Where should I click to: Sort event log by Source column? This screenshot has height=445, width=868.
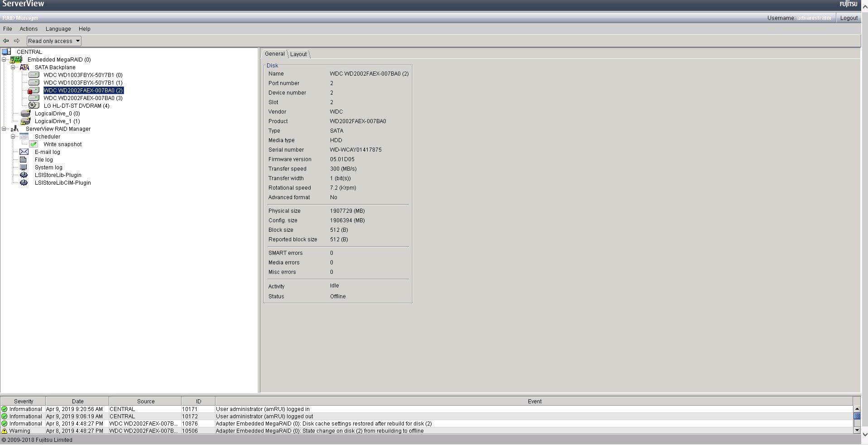[145, 401]
